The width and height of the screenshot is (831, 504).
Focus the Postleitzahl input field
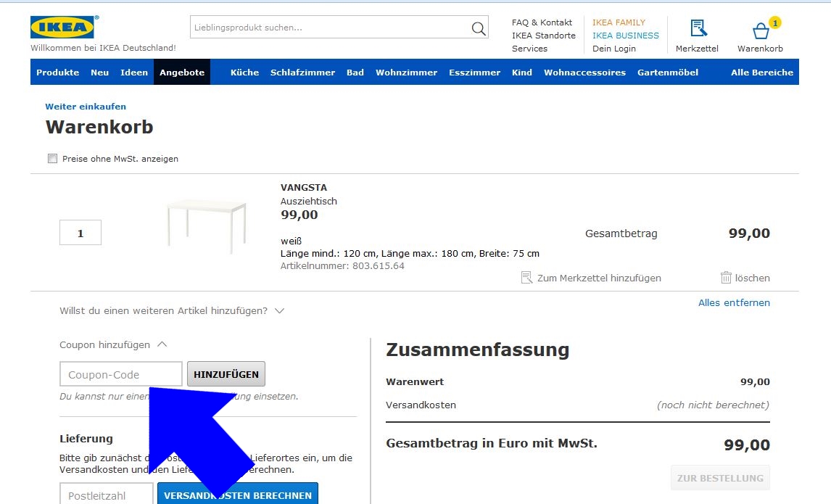pyautogui.click(x=107, y=493)
